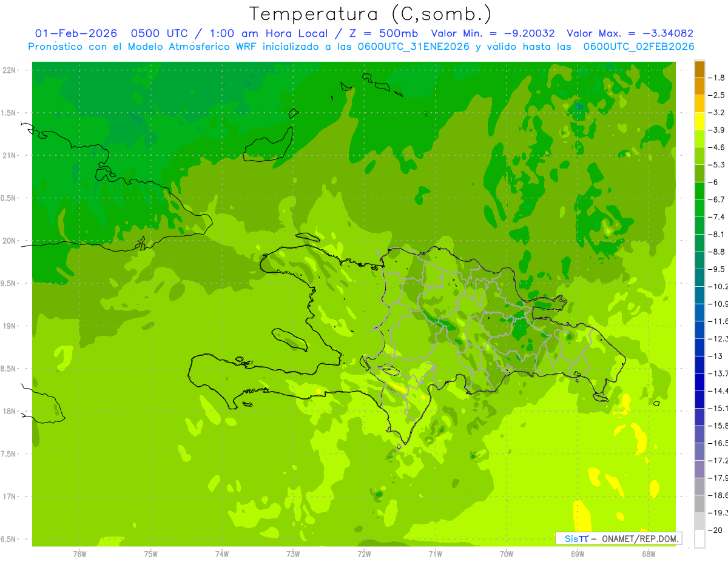Select valid-until time "0600UTC_02FEB2026"
This screenshot has height=562, width=728.
639,47
